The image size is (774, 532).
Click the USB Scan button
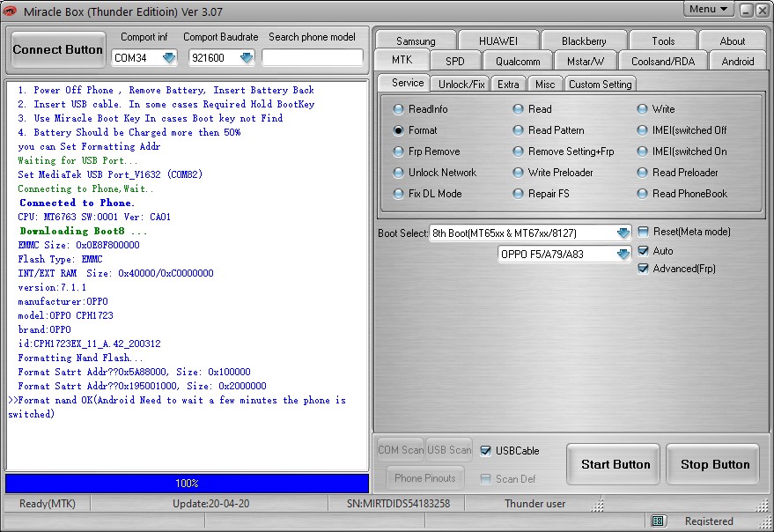coord(449,450)
